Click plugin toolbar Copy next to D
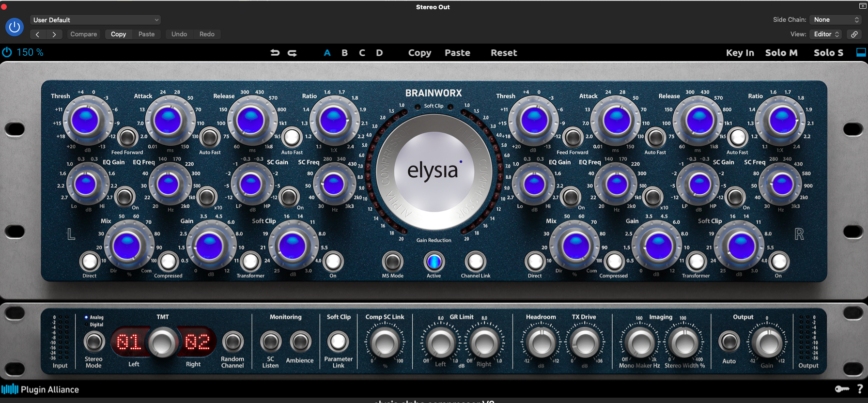The width and height of the screenshot is (868, 403). point(419,53)
